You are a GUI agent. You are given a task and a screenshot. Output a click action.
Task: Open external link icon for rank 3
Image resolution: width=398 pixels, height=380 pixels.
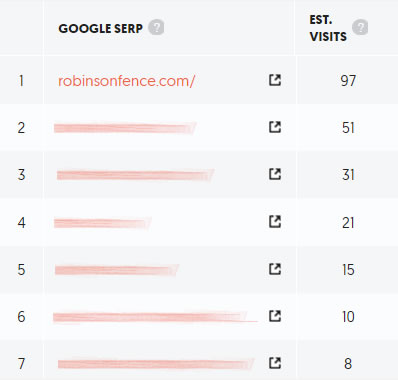pyautogui.click(x=275, y=174)
